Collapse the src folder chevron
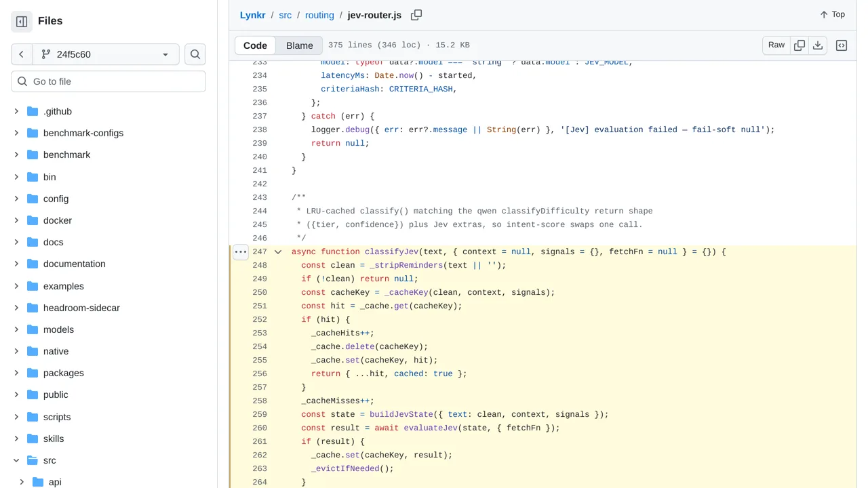This screenshot has width=868, height=488. (16, 460)
